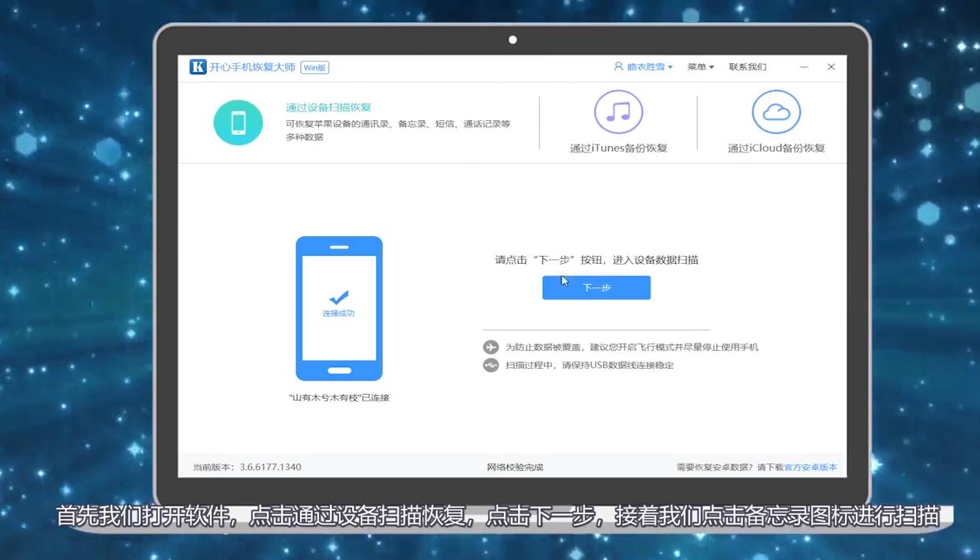The width and height of the screenshot is (980, 560).
Task: Click 网络校验完成 status text
Action: [x=515, y=468]
